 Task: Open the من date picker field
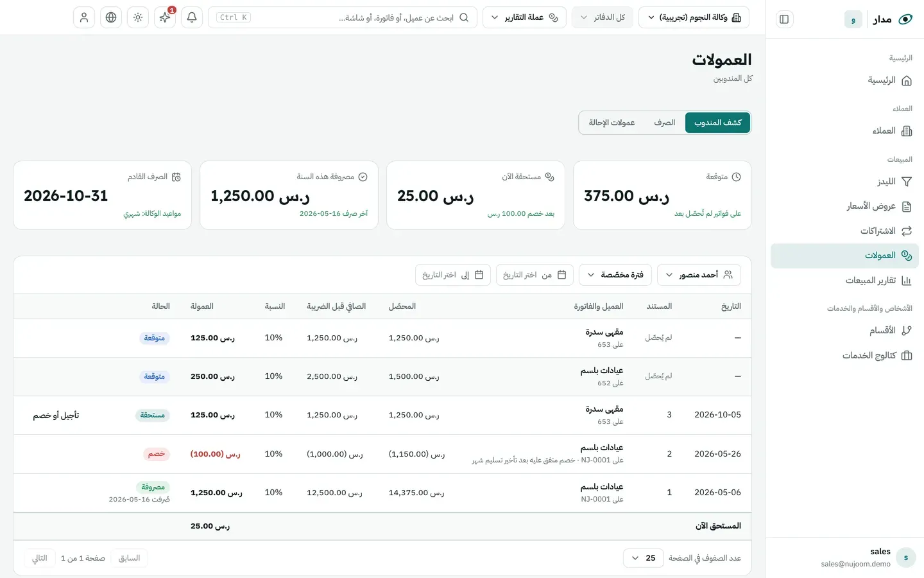(x=535, y=275)
